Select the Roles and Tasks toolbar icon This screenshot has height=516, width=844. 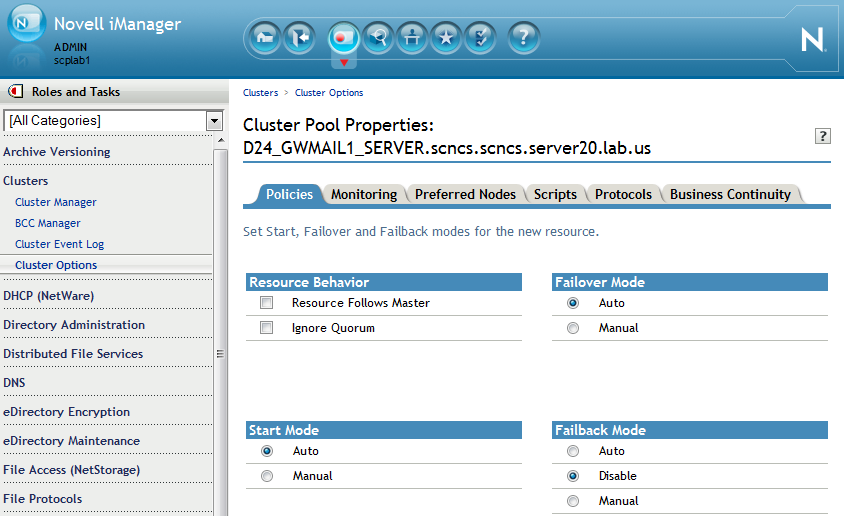[x=343, y=38]
